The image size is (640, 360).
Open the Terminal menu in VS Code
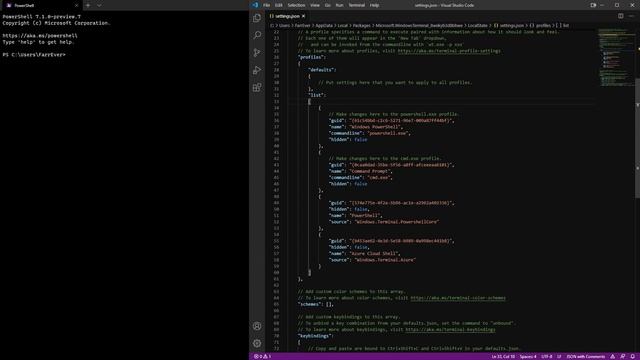tap(357, 5)
